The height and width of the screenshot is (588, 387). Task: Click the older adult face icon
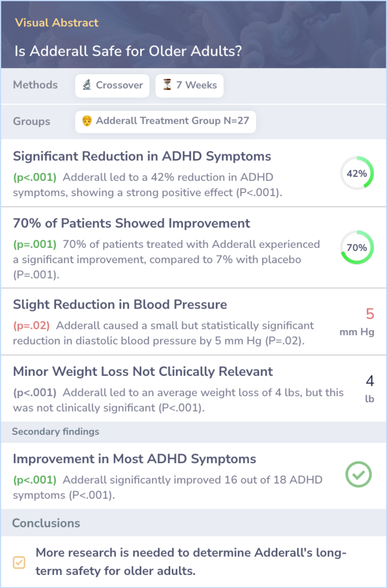[87, 121]
